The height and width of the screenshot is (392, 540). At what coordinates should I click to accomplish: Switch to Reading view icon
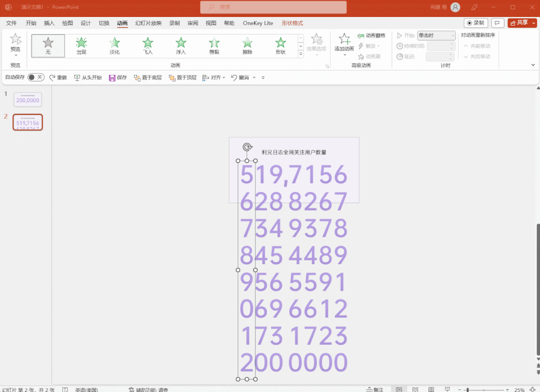431,389
